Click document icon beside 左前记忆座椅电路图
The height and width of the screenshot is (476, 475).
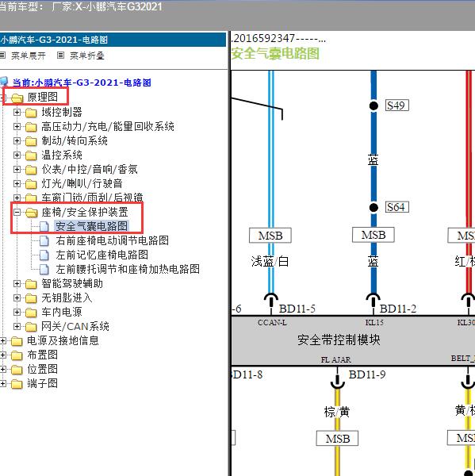coord(44,255)
